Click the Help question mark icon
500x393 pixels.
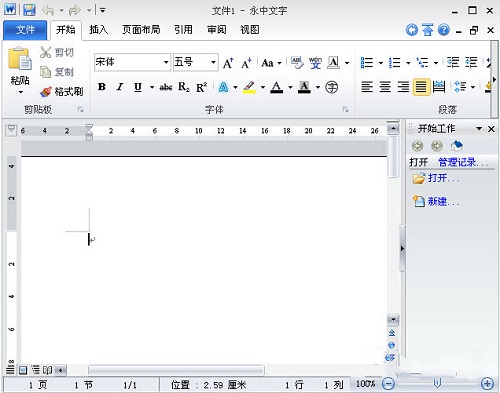click(x=444, y=30)
